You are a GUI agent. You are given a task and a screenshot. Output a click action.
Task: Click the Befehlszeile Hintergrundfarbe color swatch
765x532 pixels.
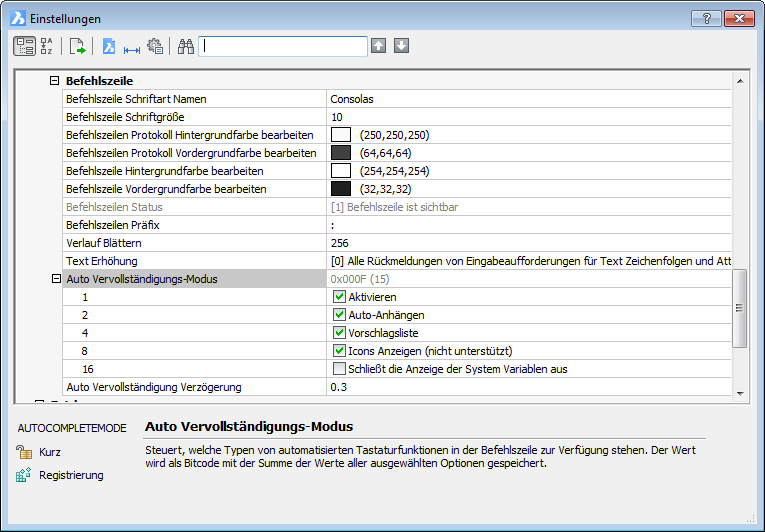pos(341,171)
